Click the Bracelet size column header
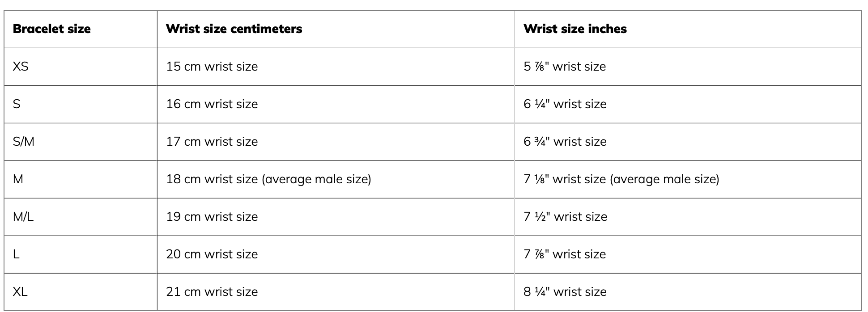This screenshot has width=868, height=312. coord(52,29)
